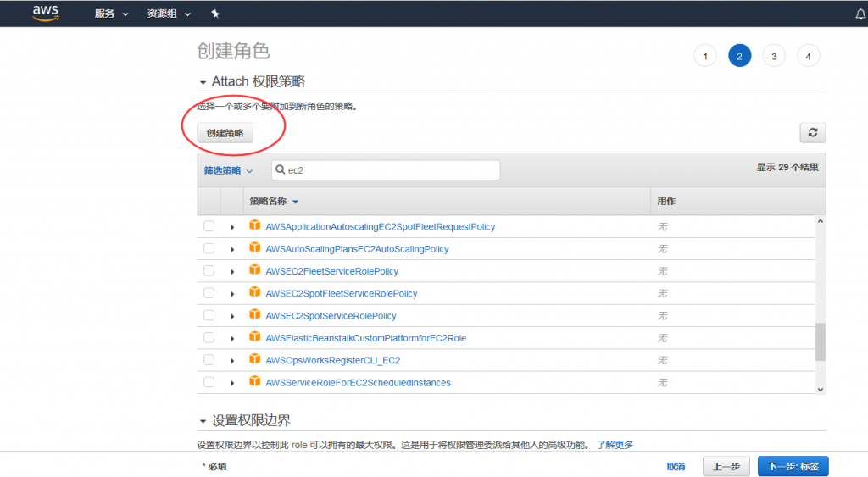Viewport: 868px width, 477px height.
Task: Click the refresh policies icon button
Action: click(812, 133)
